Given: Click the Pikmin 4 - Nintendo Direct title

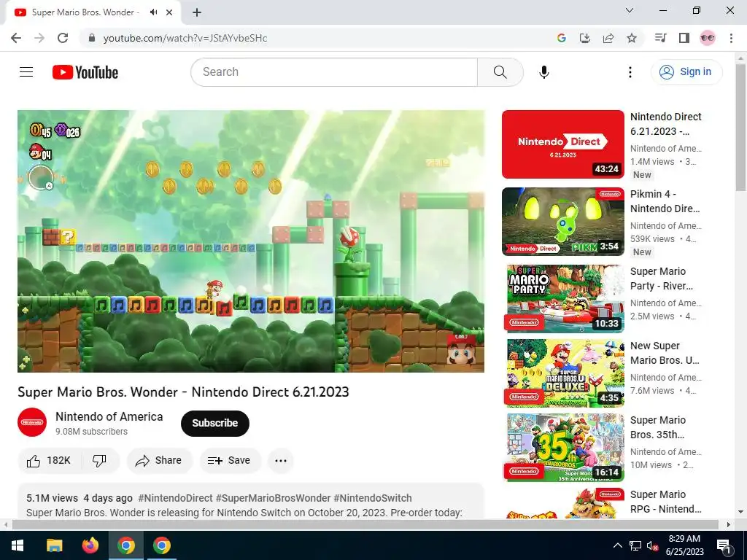Looking at the screenshot, I should coord(665,201).
